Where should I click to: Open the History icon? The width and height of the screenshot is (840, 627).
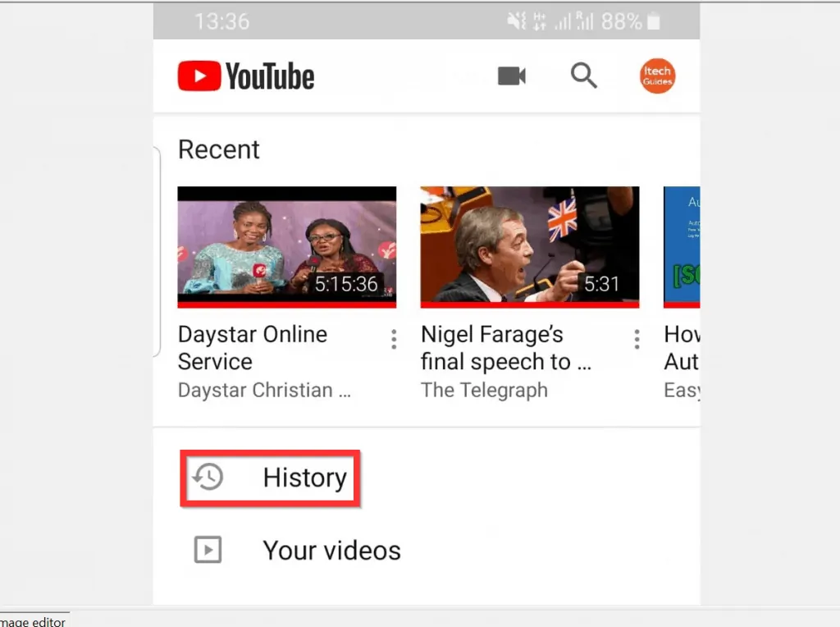(208, 478)
